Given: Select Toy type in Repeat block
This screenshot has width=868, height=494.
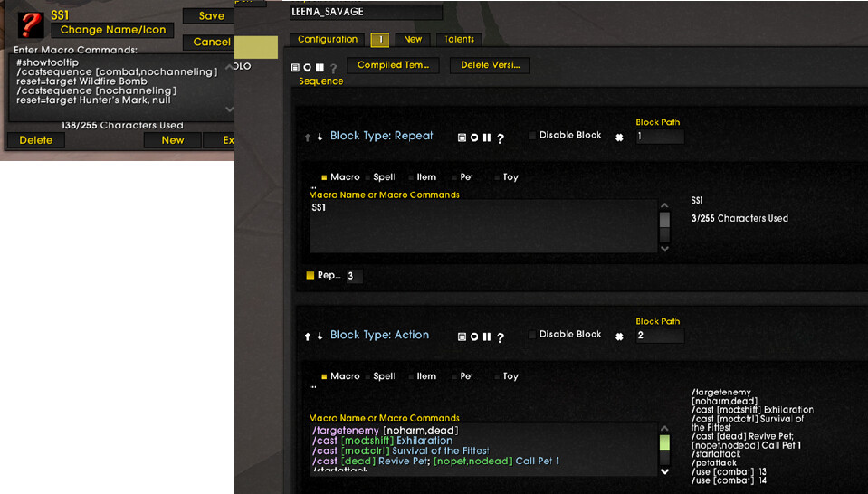Looking at the screenshot, I should (x=497, y=177).
